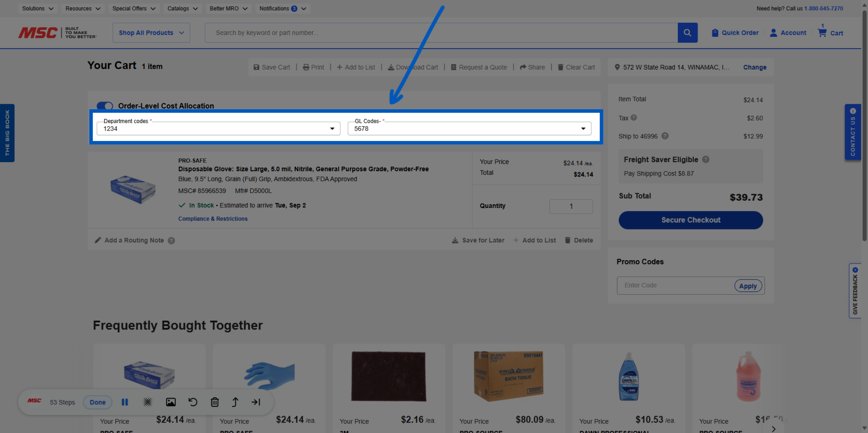
Task: Click next arrow in Frequently Bought Together
Action: 773,429
